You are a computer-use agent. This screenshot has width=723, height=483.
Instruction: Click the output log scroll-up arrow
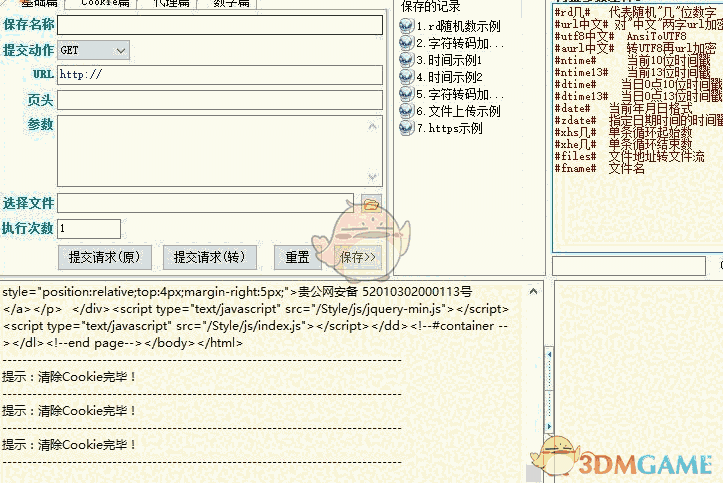click(533, 291)
